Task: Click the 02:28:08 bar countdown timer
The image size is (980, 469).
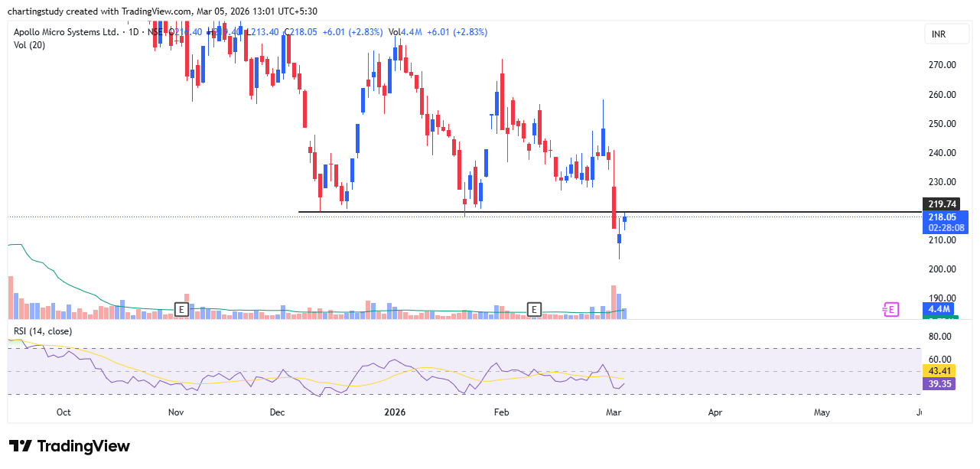Action: [946, 227]
